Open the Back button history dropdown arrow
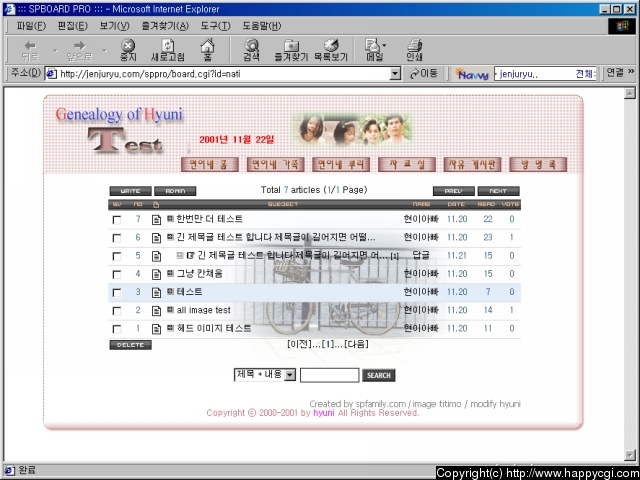 point(56,51)
